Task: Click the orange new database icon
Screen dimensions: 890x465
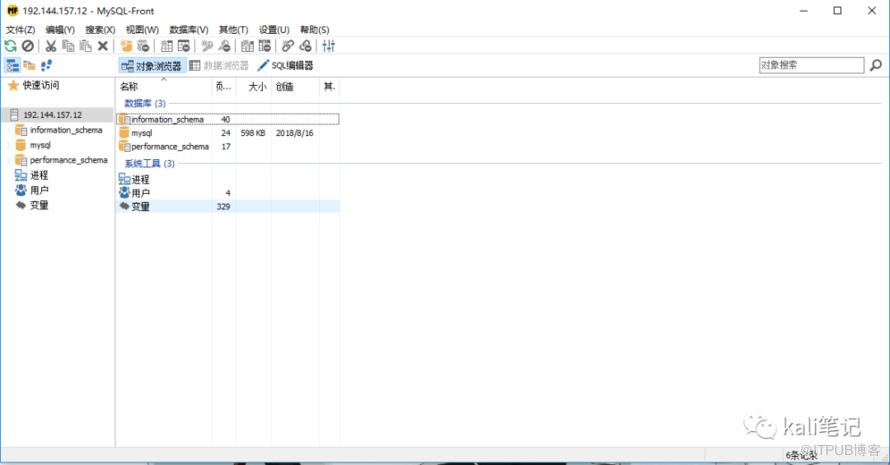Action: click(126, 46)
